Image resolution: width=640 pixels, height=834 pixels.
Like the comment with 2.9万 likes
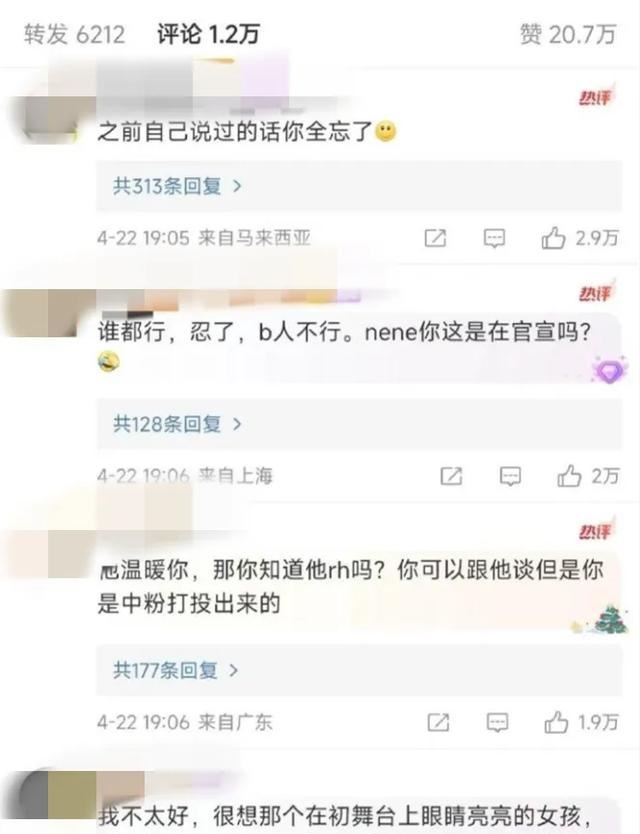click(x=553, y=238)
